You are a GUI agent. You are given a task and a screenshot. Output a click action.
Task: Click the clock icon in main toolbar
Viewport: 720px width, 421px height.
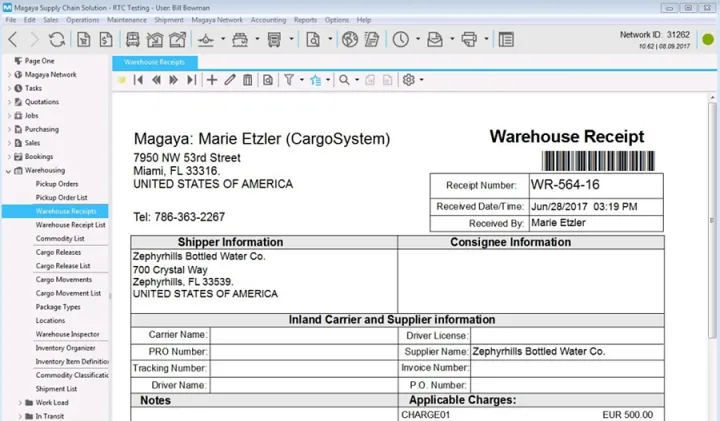400,40
